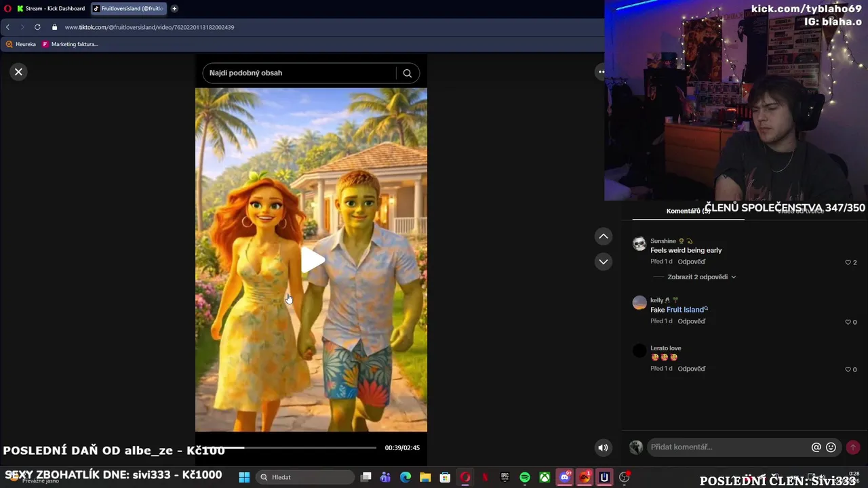The height and width of the screenshot is (488, 868).
Task: Like Sunshine's comment with heart icon
Action: (848, 262)
